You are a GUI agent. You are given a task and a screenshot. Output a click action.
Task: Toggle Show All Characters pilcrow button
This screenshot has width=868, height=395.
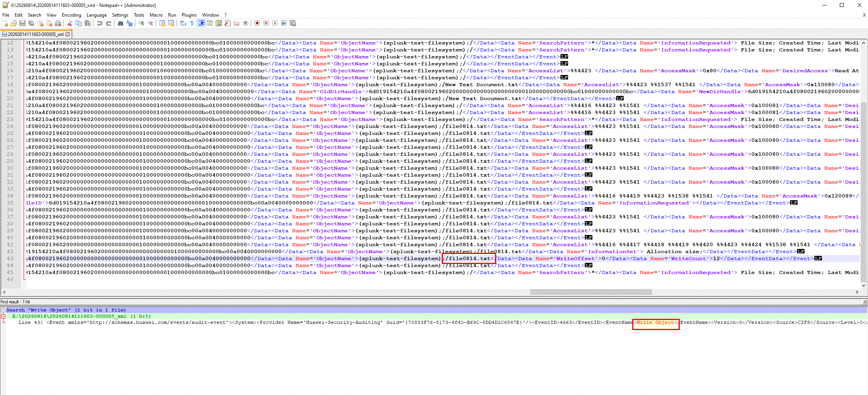pos(192,23)
